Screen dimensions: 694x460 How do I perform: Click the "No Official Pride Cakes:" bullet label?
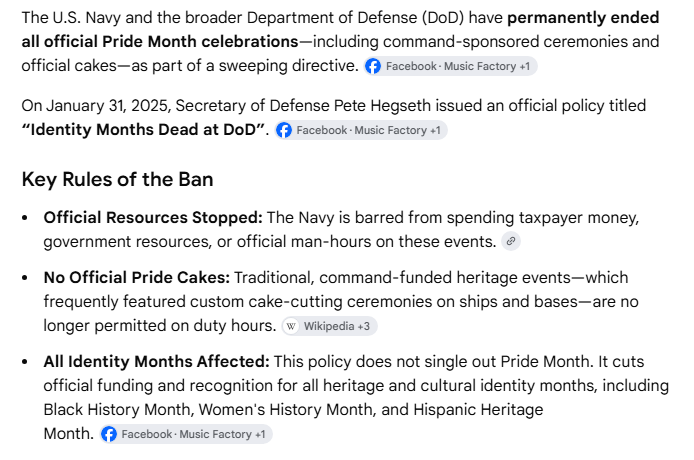(137, 278)
